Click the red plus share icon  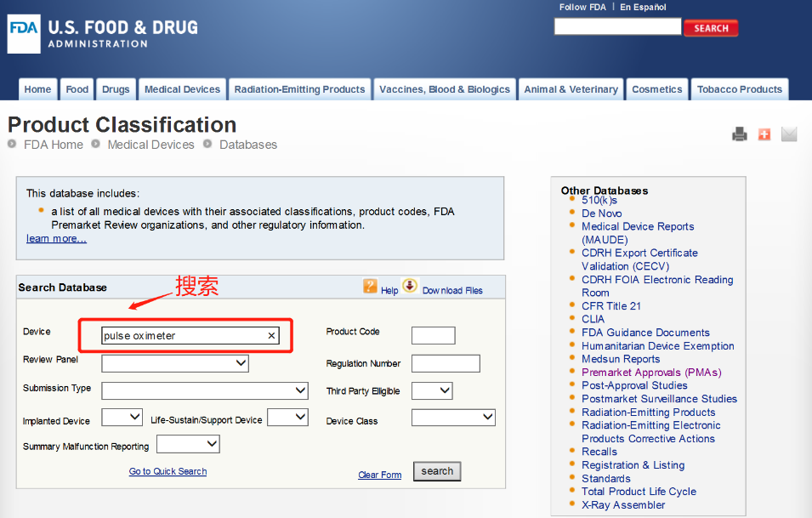pos(764,134)
